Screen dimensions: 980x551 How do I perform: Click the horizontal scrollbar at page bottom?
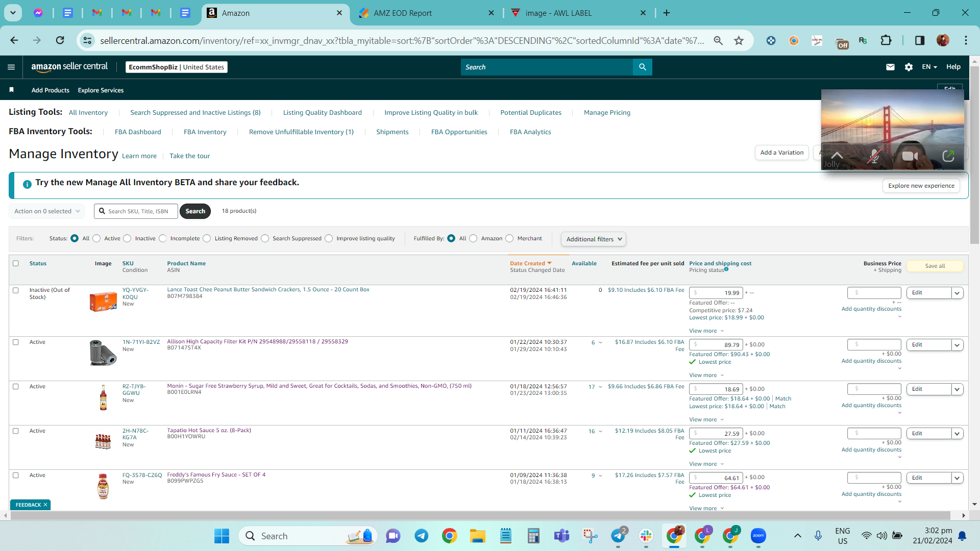coord(480,515)
